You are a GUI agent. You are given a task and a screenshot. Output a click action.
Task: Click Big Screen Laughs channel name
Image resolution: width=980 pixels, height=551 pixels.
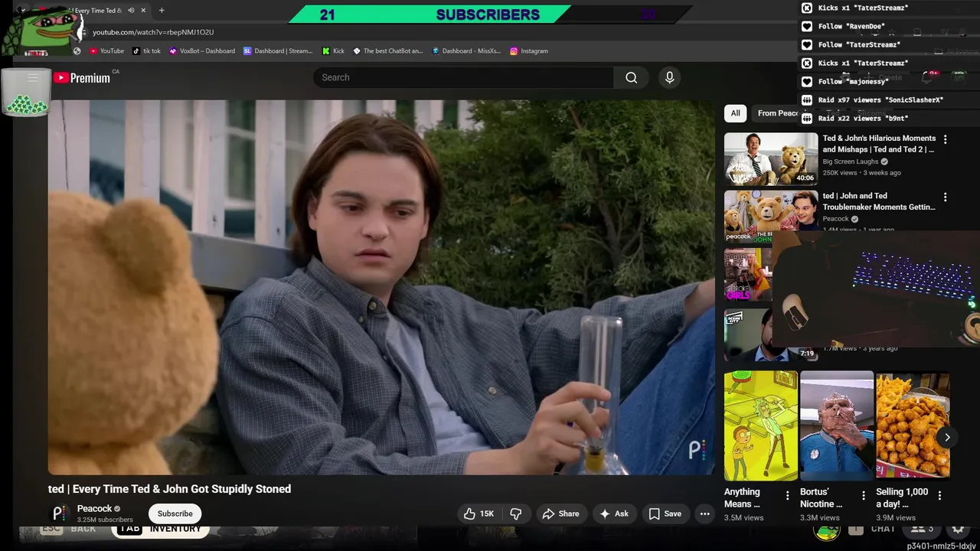pyautogui.click(x=851, y=161)
